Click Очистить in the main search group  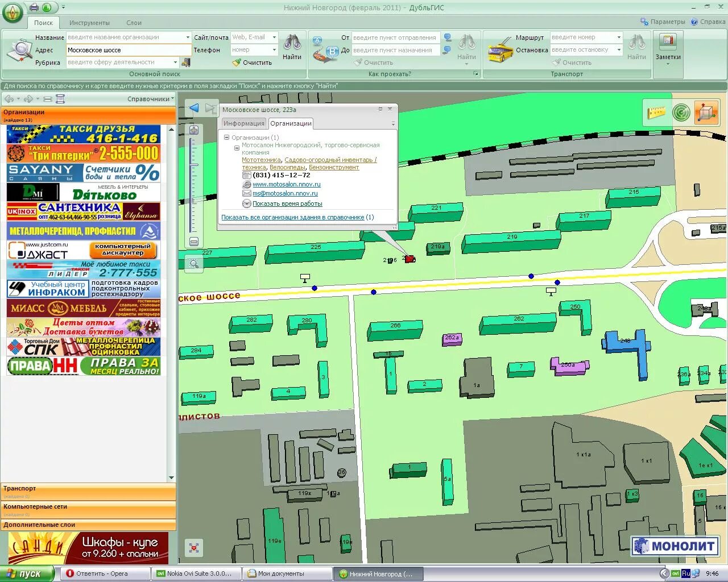coord(252,63)
